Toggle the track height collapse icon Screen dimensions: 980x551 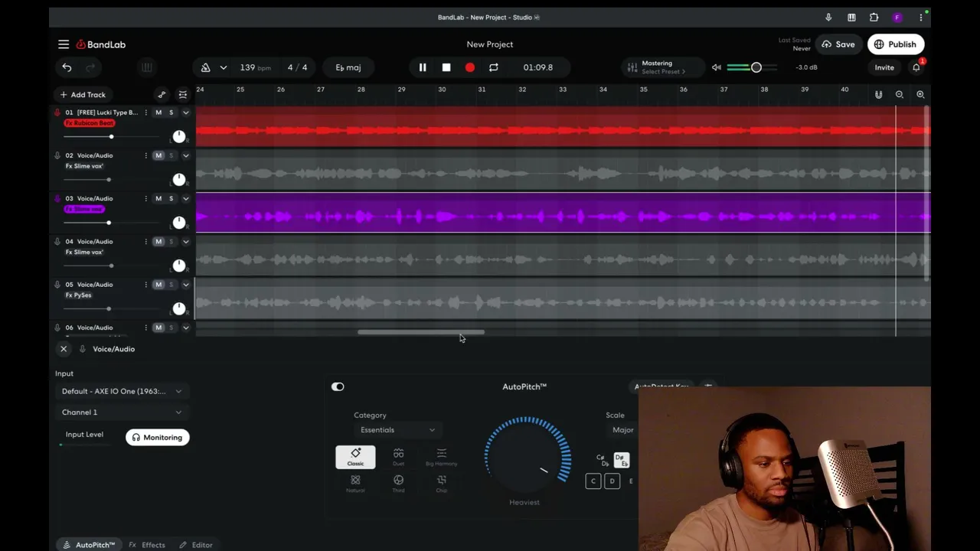pos(183,95)
